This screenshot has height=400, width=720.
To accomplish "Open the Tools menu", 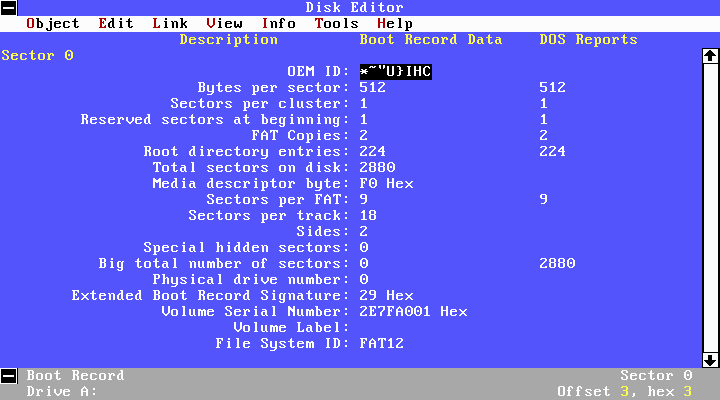I will 337,23.
